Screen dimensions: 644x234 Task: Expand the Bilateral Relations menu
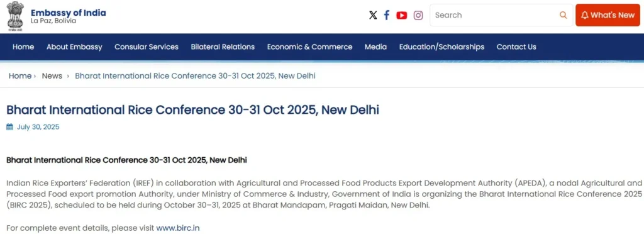click(223, 47)
